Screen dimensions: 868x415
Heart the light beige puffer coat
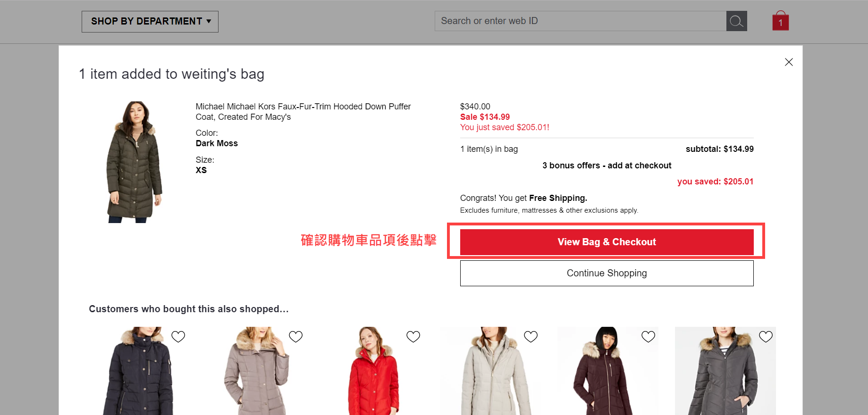(531, 337)
